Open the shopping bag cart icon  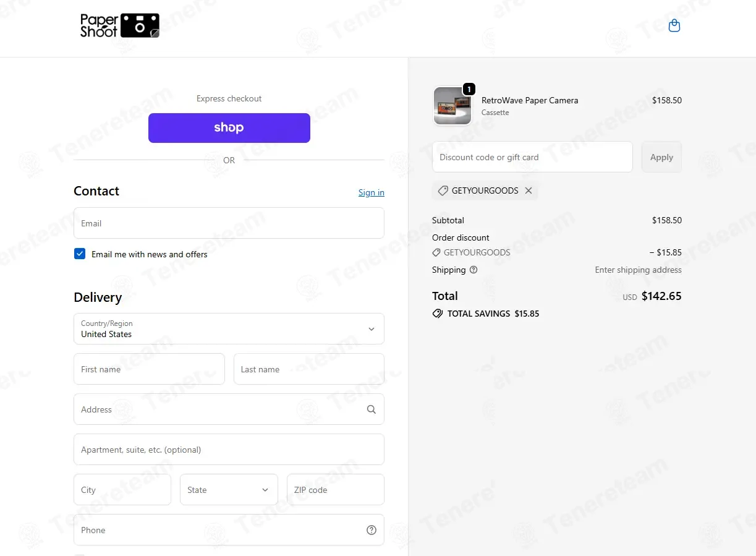coord(674,26)
